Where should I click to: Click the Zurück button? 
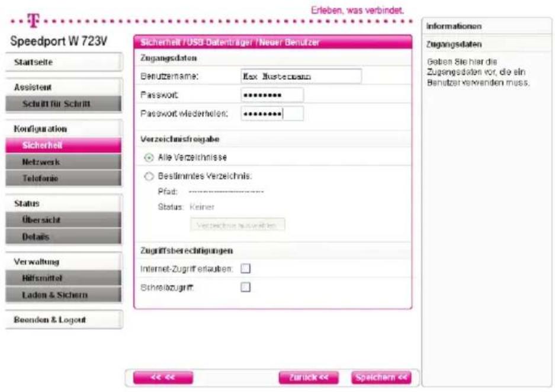pos(308,378)
